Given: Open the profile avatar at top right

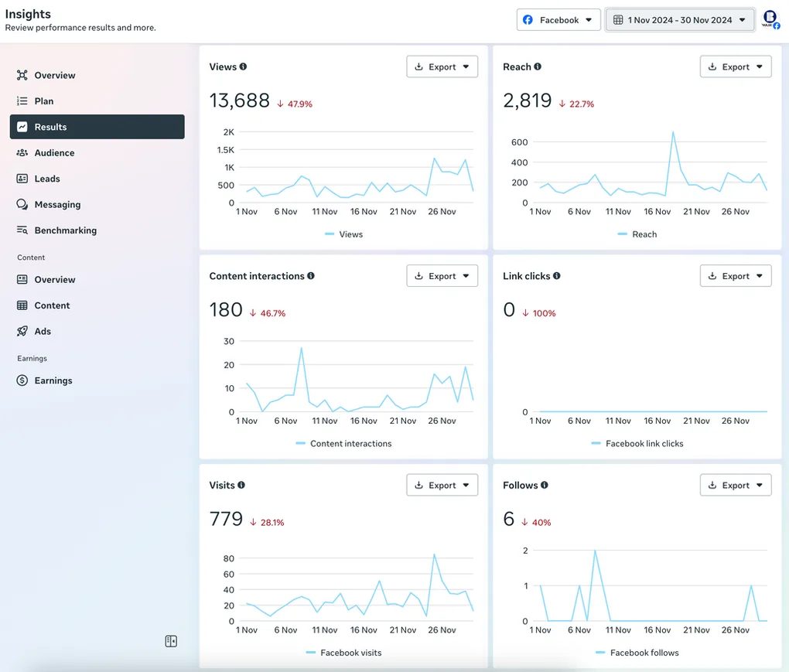Looking at the screenshot, I should [x=770, y=19].
